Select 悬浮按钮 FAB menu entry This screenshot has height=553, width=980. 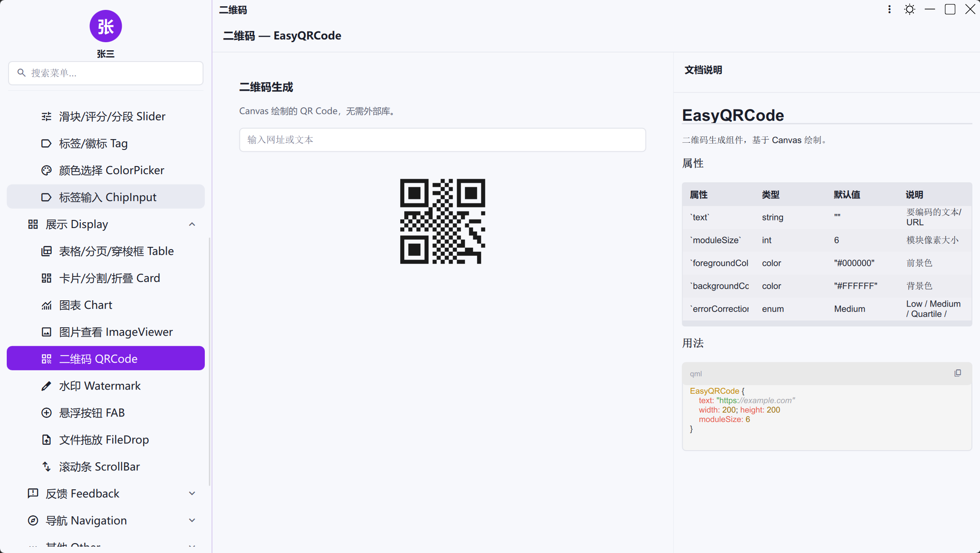click(106, 413)
